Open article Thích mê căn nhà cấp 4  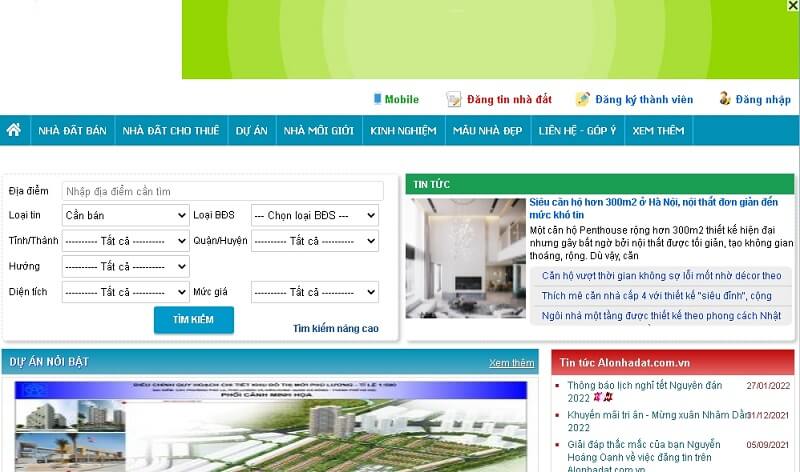tap(657, 295)
